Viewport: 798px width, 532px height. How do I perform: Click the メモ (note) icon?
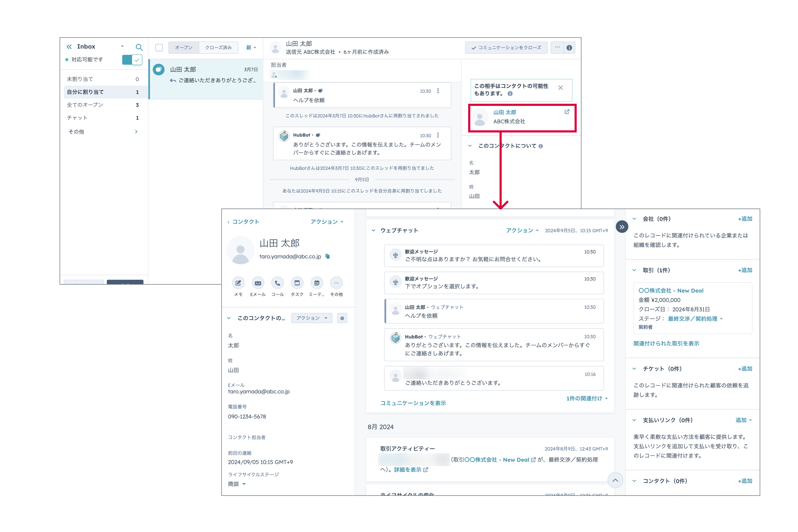pyautogui.click(x=238, y=283)
